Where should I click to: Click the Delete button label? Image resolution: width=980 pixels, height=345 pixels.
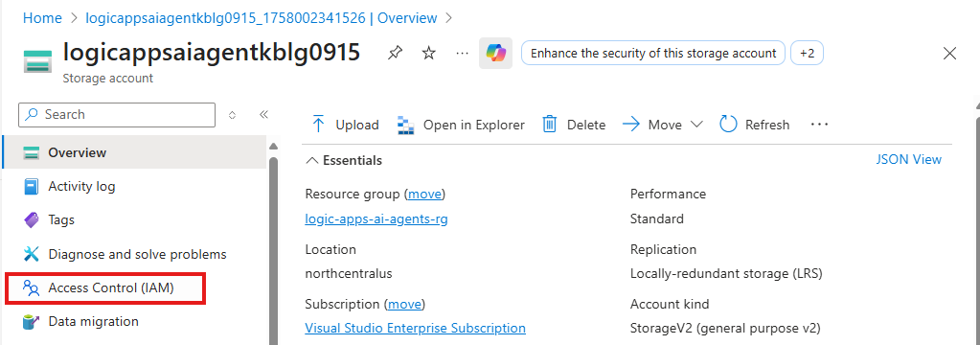(x=586, y=125)
